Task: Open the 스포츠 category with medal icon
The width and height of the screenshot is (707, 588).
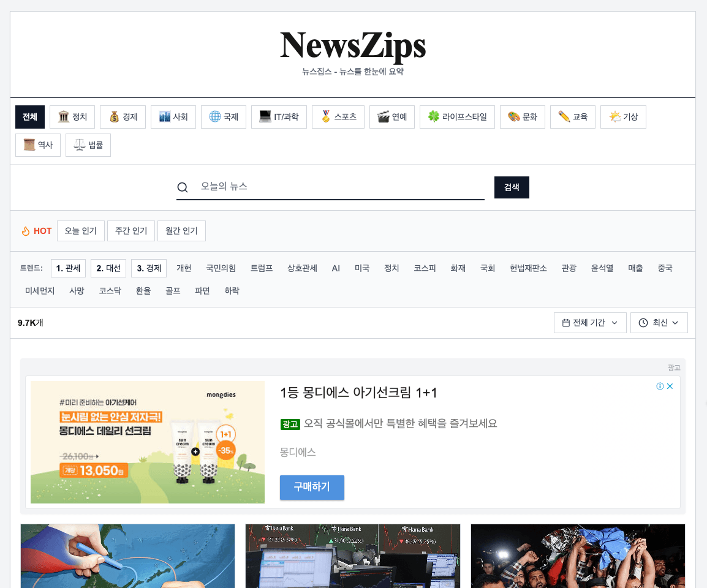Action: tap(338, 117)
